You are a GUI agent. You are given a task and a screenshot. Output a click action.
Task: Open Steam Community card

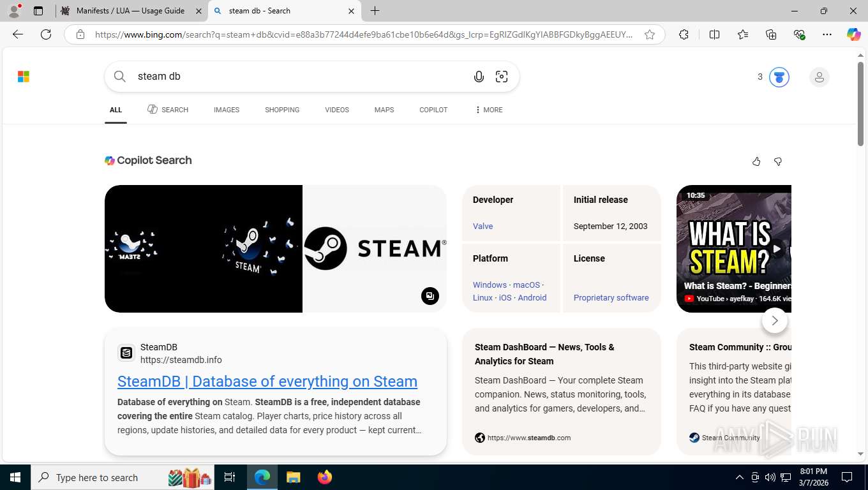click(734, 392)
